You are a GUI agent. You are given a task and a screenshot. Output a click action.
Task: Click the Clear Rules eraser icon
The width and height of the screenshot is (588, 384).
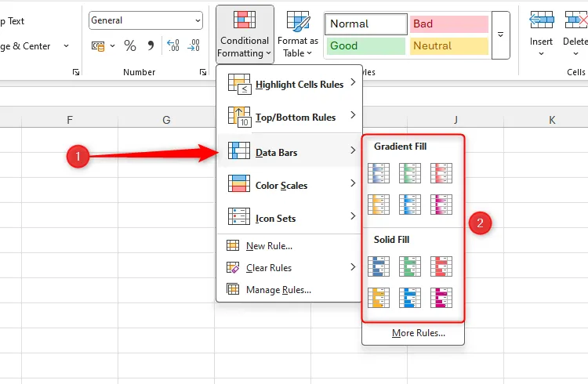point(233,267)
